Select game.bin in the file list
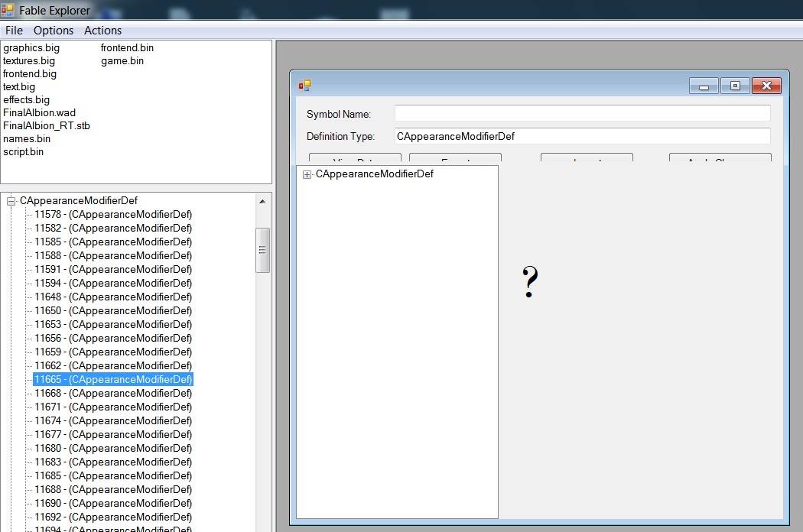Screen dimensions: 803x532 tap(122, 61)
